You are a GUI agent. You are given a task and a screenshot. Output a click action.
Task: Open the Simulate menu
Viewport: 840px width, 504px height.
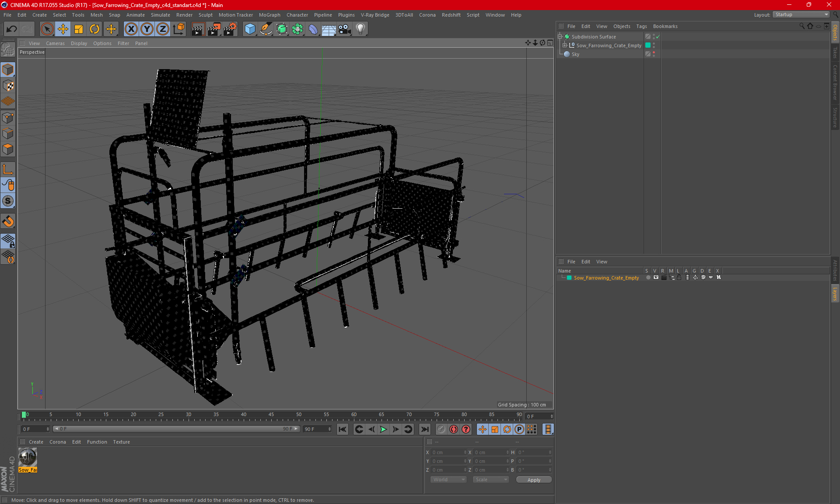click(x=160, y=15)
